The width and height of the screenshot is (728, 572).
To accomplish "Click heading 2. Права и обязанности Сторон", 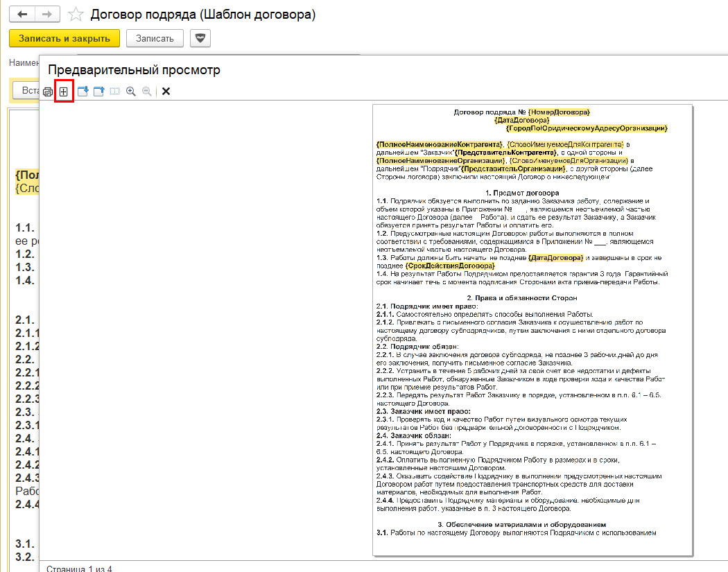I will [x=522, y=298].
